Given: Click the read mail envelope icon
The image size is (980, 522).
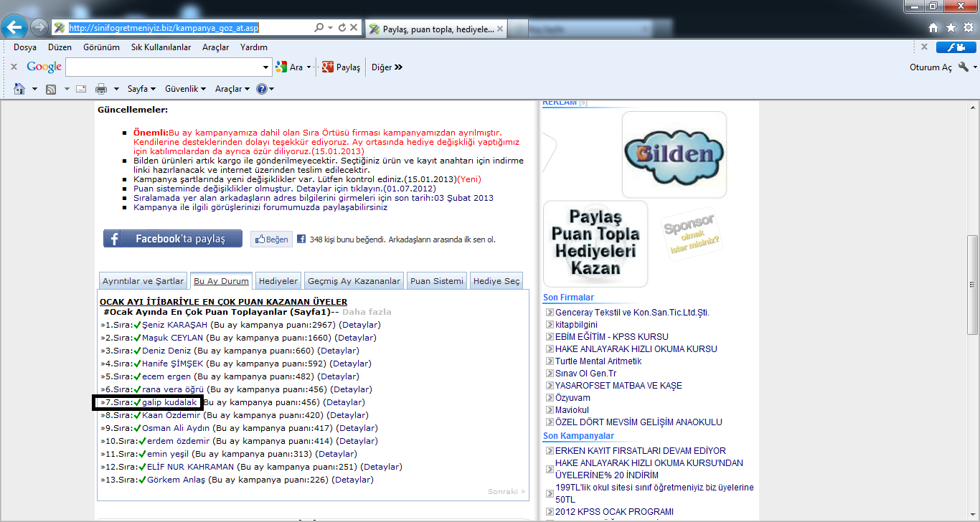Looking at the screenshot, I should [x=81, y=89].
